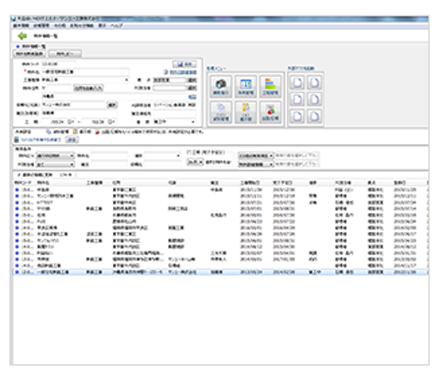Image resolution: width=442 pixels, height=375 pixels.
Task: Switch to the second tab above the form
Action: pos(65,53)
